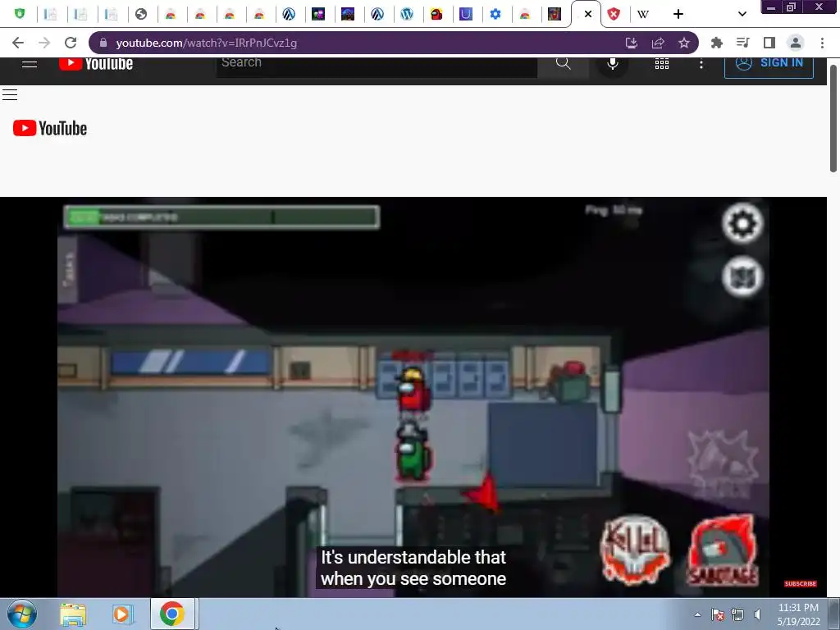Screen dimensions: 840x630
Task: Click the YouTube logo on white area
Action: (50, 128)
